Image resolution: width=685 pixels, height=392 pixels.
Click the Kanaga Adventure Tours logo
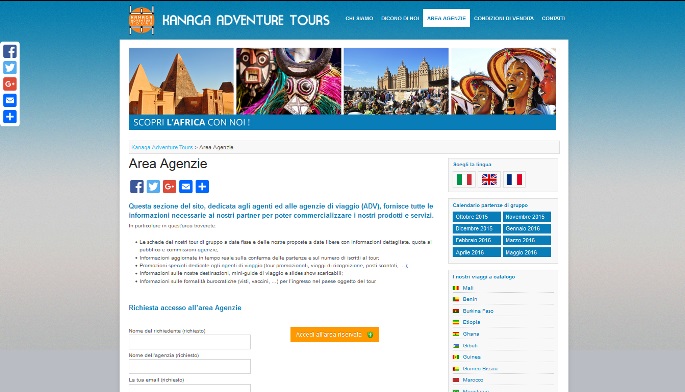(142, 20)
